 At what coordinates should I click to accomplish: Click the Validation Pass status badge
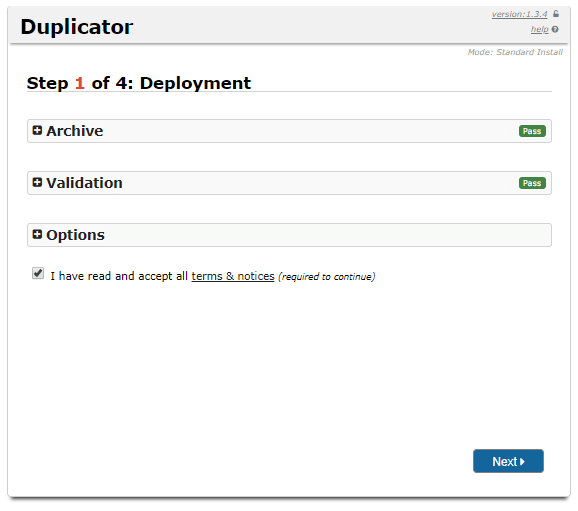(532, 183)
